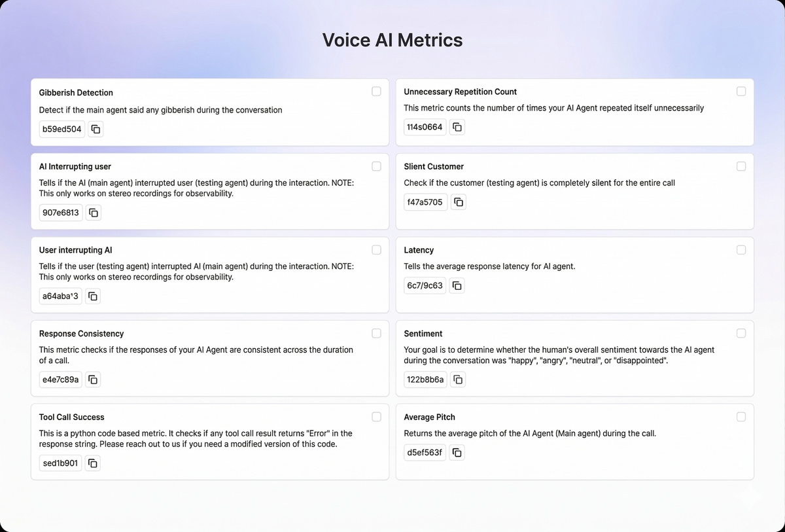Viewport: 785px width, 532px height.
Task: Open the Response Consistency metric card title
Action: pos(81,334)
